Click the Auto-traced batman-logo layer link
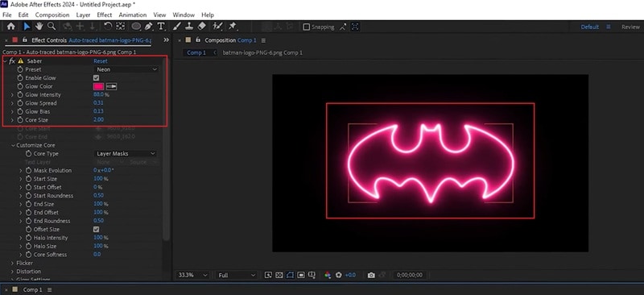Viewport: 644px width, 295px height. click(110, 40)
